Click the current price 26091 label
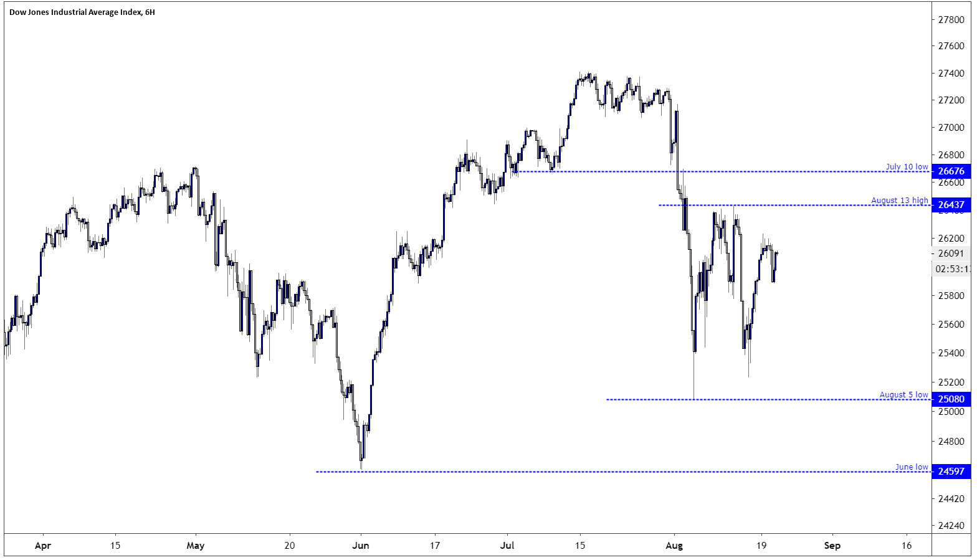 click(951, 254)
